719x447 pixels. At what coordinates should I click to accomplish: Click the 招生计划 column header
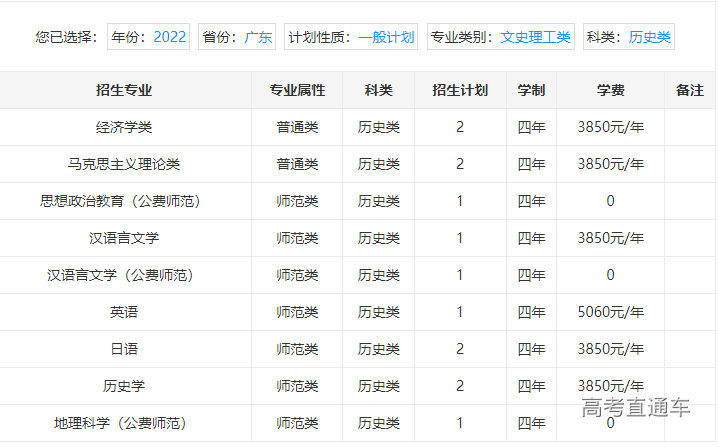pyautogui.click(x=460, y=90)
